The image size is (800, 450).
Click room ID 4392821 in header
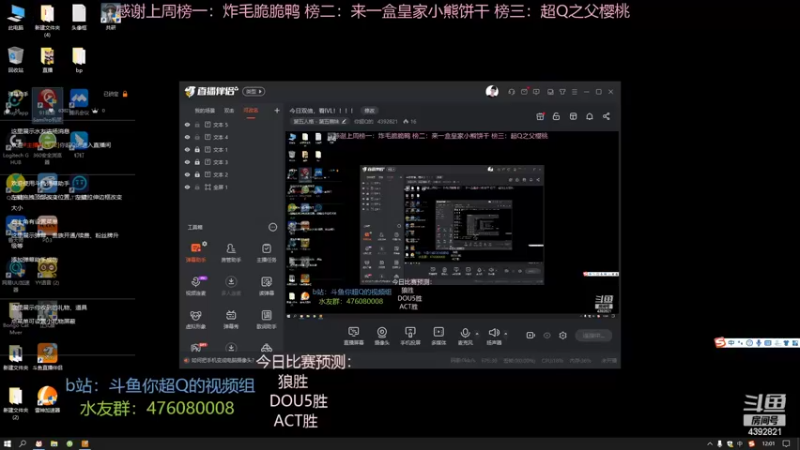(x=387, y=121)
